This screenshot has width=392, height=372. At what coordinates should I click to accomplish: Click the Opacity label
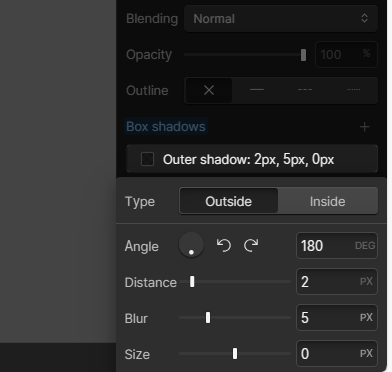[149, 55]
